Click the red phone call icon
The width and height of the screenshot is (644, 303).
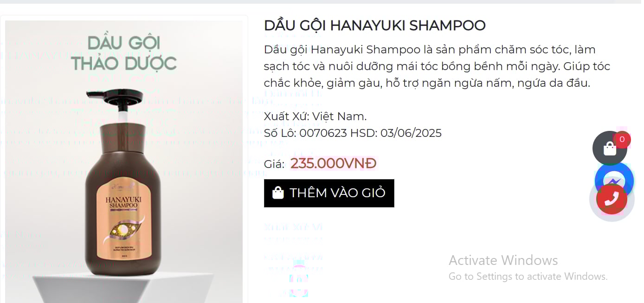(x=612, y=199)
